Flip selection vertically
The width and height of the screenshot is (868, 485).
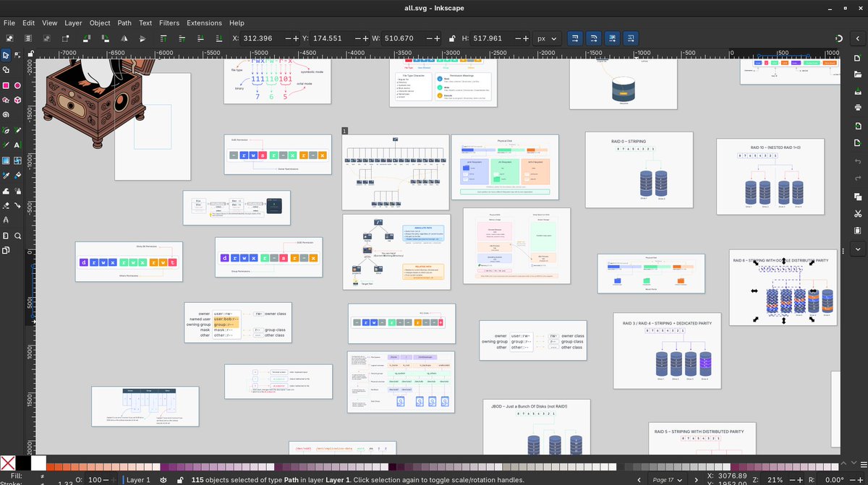[143, 38]
